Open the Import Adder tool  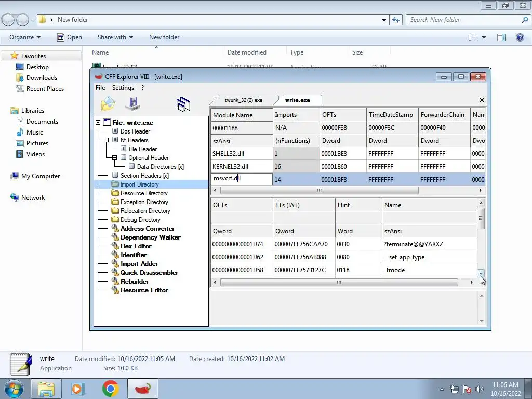click(139, 263)
